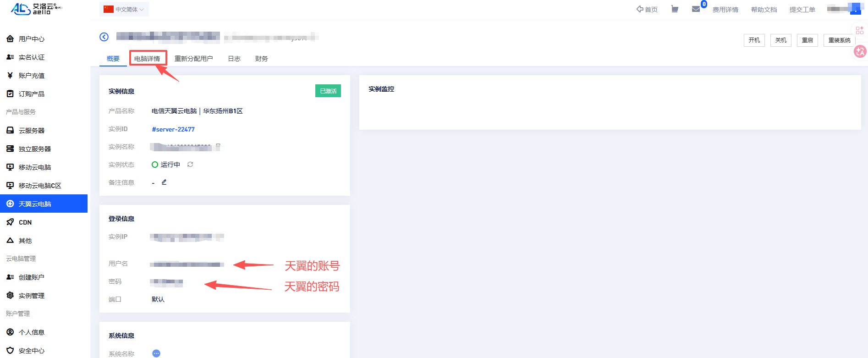Click the pink translate floating icon
This screenshot has height=358, width=868.
tap(860, 52)
